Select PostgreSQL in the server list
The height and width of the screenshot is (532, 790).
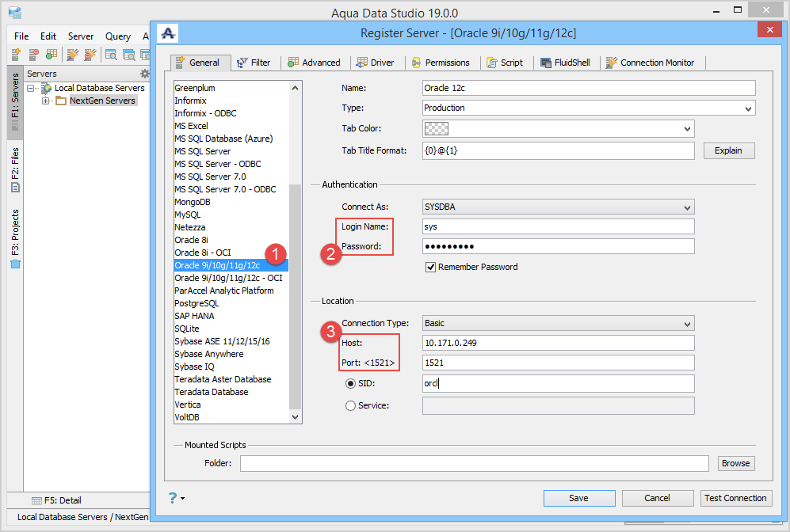pyautogui.click(x=197, y=303)
